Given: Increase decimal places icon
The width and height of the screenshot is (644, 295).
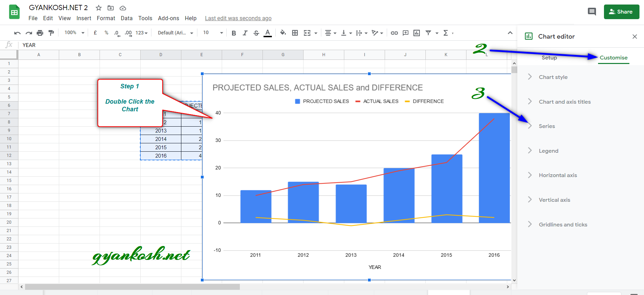Looking at the screenshot, I should click(x=128, y=33).
